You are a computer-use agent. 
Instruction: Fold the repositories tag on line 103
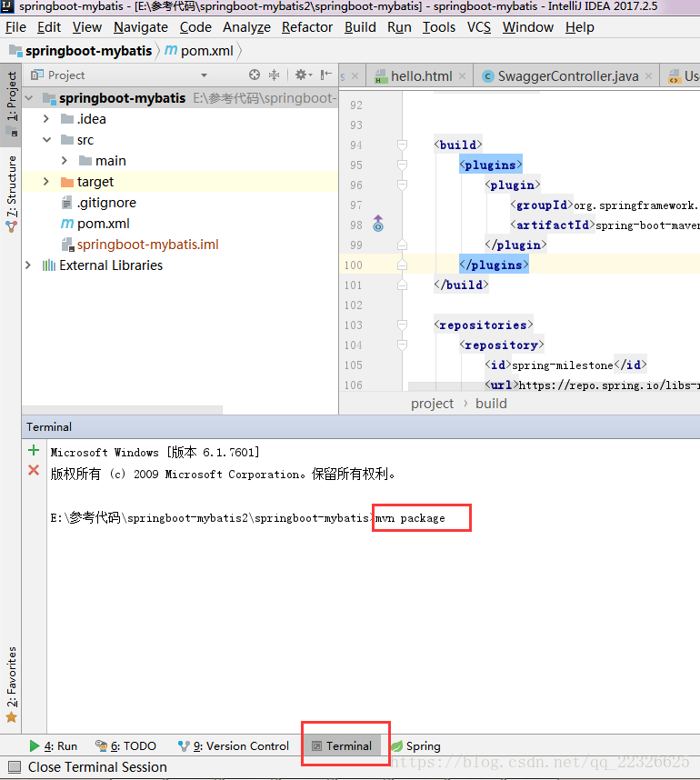pyautogui.click(x=403, y=325)
